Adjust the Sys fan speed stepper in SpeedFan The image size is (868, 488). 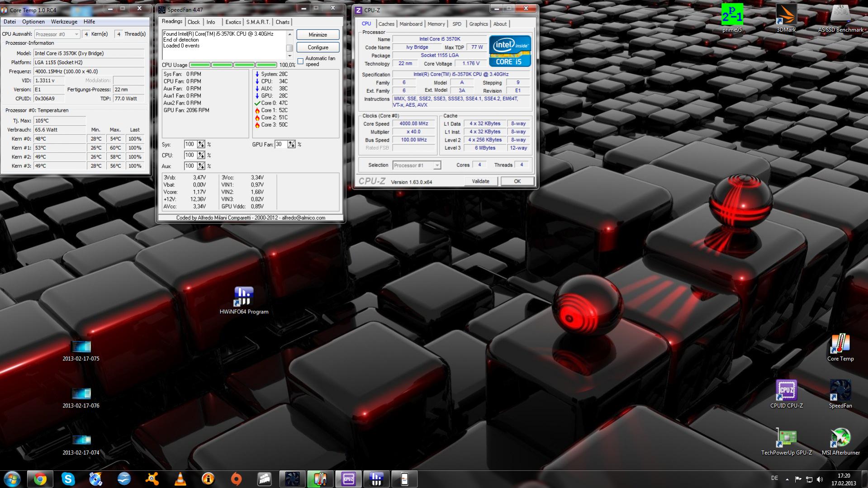pos(201,144)
